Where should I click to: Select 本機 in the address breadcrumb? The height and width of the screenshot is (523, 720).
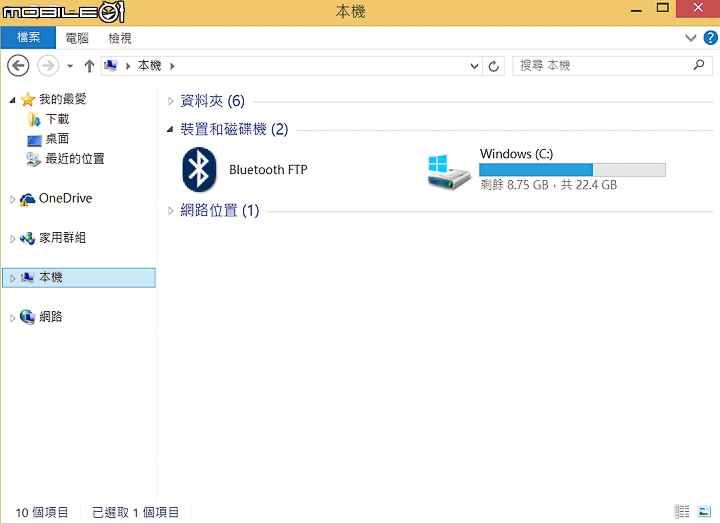pyautogui.click(x=150, y=66)
